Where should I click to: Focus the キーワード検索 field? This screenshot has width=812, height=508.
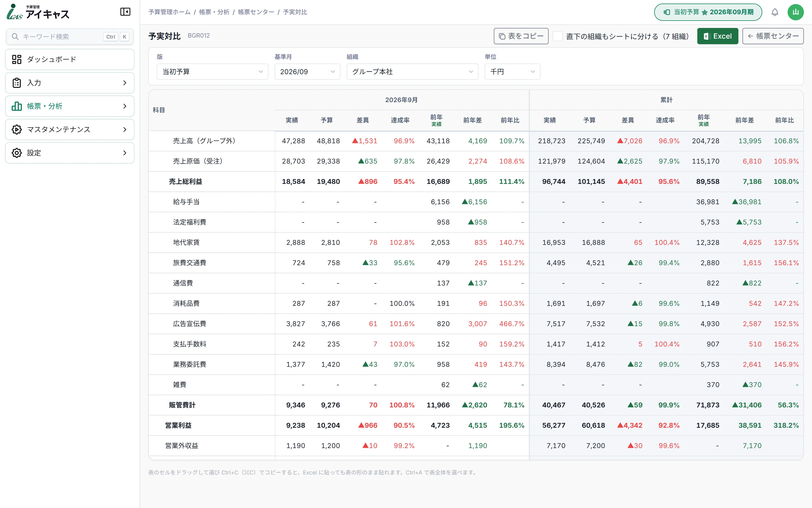pos(70,37)
